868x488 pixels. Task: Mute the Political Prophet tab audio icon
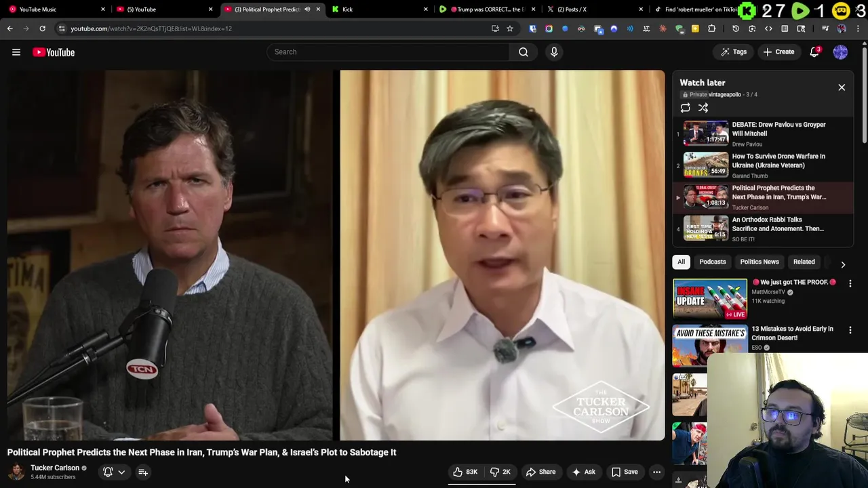307,9
